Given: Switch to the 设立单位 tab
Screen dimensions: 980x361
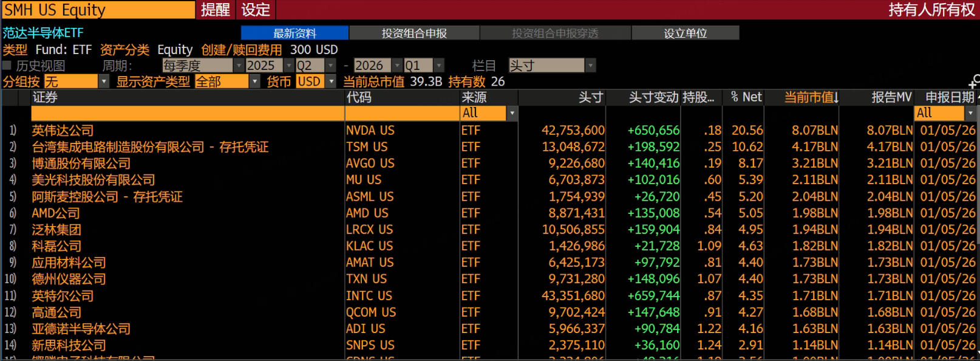Looking at the screenshot, I should coord(685,33).
